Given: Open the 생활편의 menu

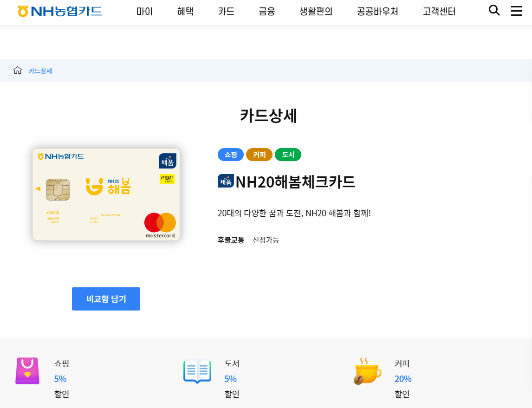Looking at the screenshot, I should pyautogui.click(x=316, y=12).
